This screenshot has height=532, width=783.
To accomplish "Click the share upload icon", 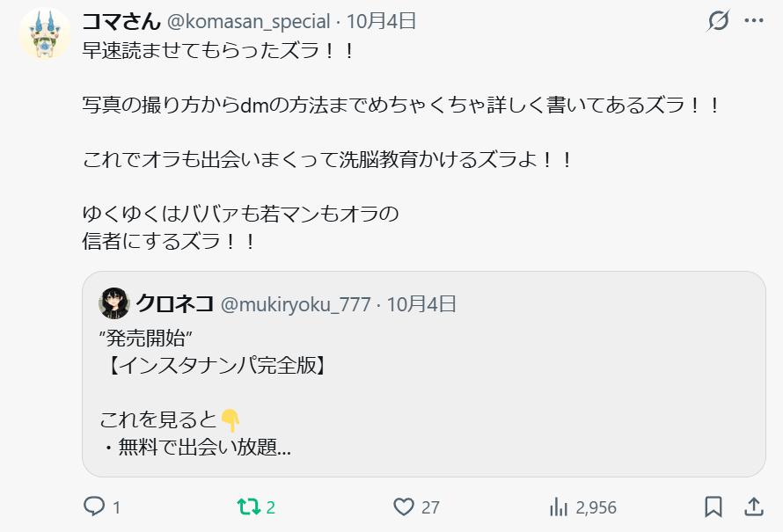I will (754, 506).
